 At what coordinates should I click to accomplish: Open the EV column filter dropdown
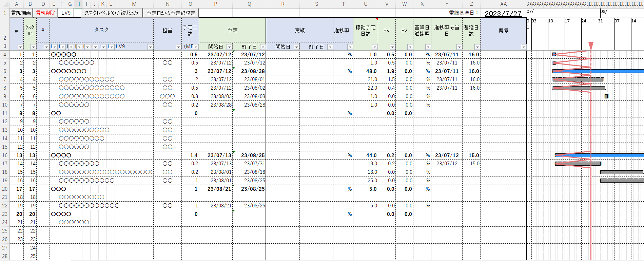(410, 47)
